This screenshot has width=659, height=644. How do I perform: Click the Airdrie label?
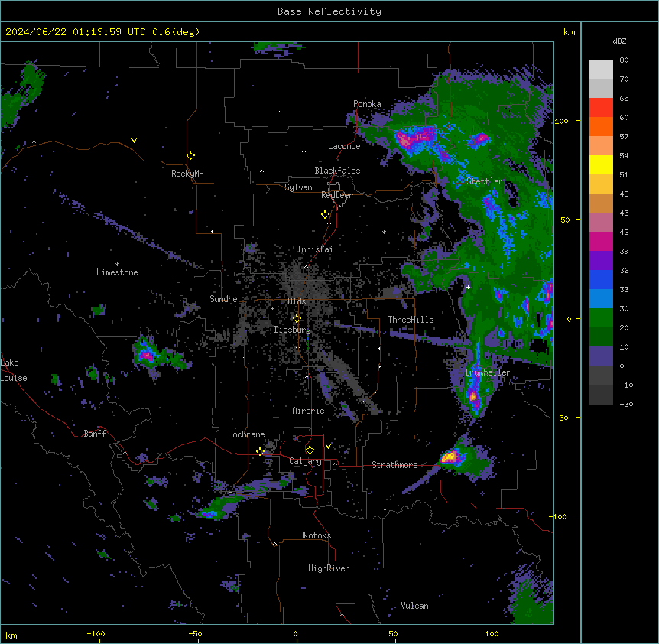click(x=309, y=411)
